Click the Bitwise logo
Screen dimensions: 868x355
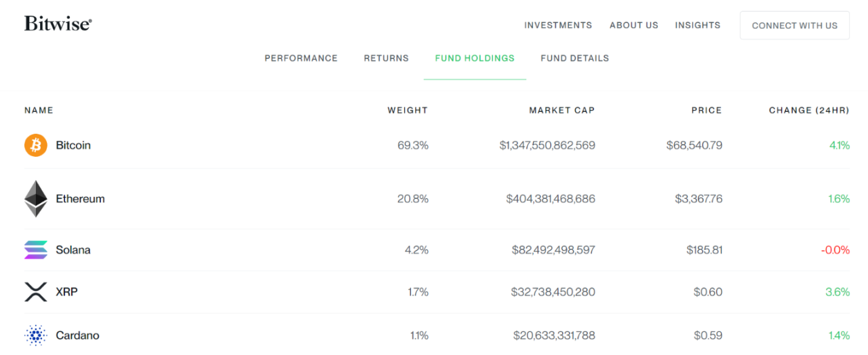pyautogui.click(x=58, y=24)
